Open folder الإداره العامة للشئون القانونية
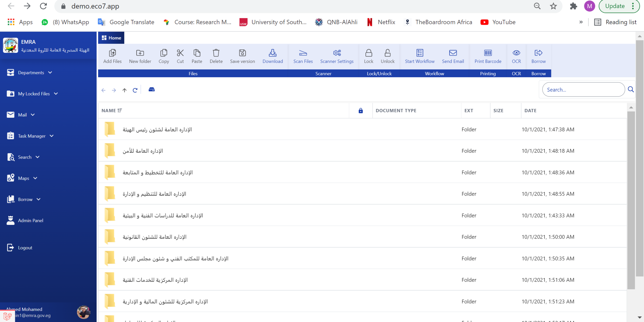Image resolution: width=644 pixels, height=322 pixels. point(155,237)
